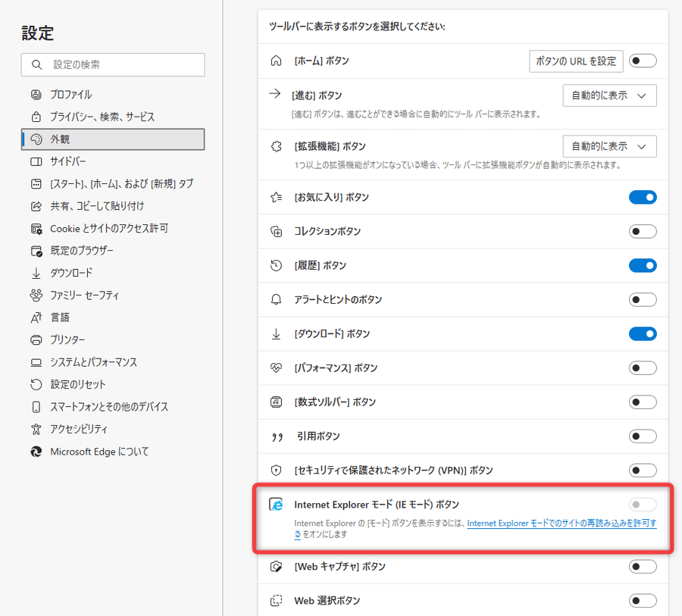Enable the Web 選択ボタン toggle

click(x=643, y=601)
